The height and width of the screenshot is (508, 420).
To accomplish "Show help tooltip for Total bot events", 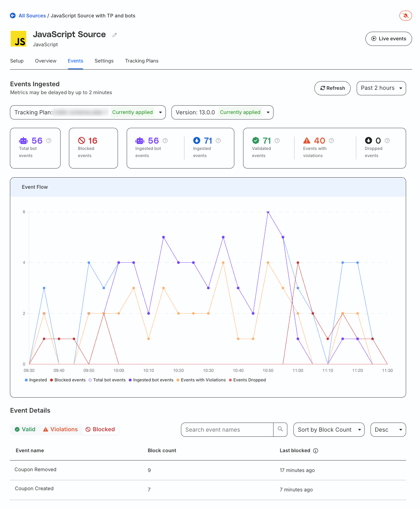I will click(49, 140).
